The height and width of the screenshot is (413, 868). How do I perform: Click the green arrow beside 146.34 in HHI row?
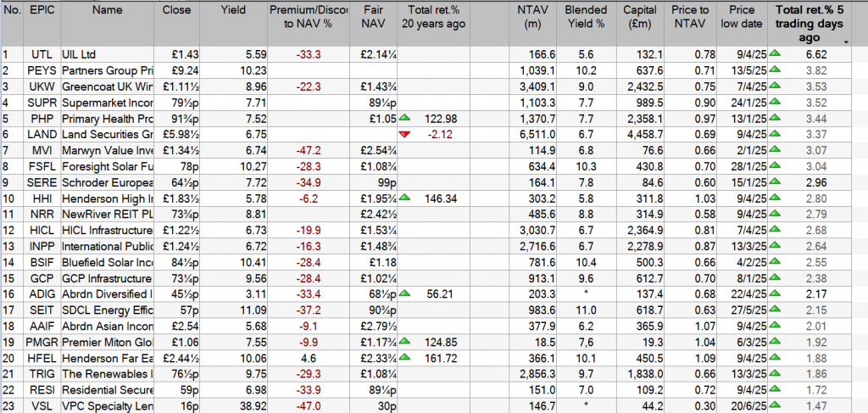tap(405, 198)
